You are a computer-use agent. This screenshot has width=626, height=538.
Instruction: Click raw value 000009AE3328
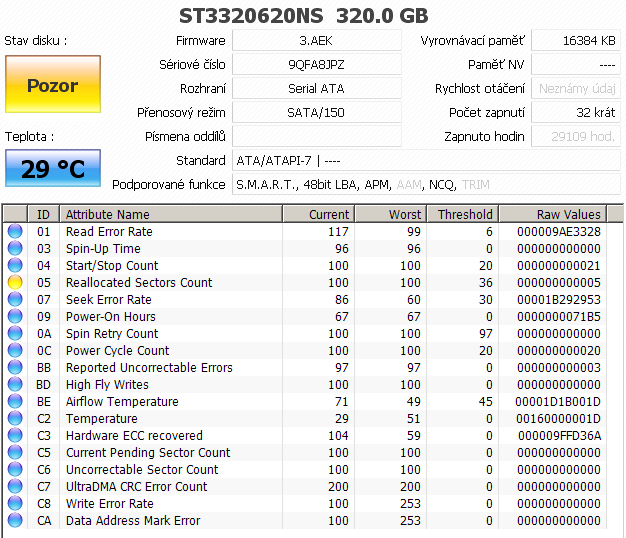click(x=559, y=231)
